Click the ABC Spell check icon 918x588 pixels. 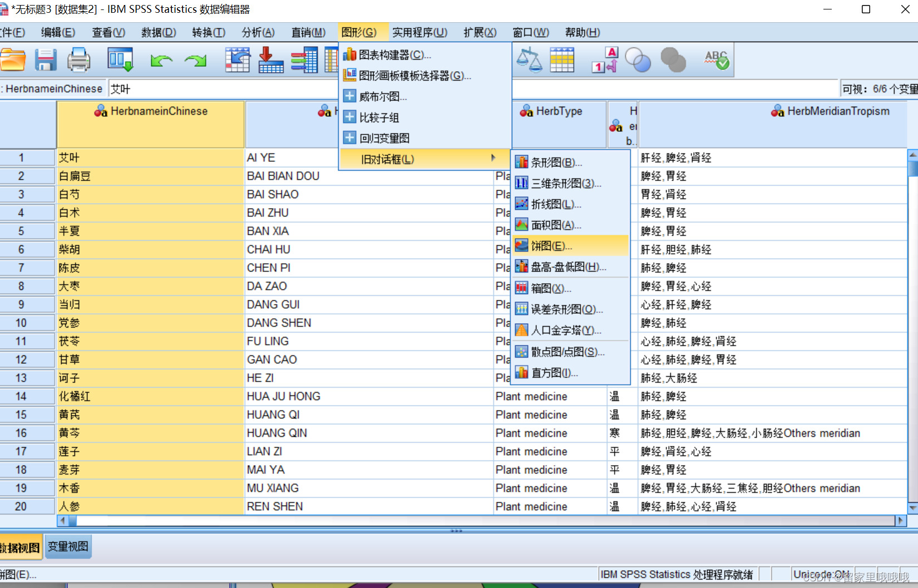click(x=716, y=60)
